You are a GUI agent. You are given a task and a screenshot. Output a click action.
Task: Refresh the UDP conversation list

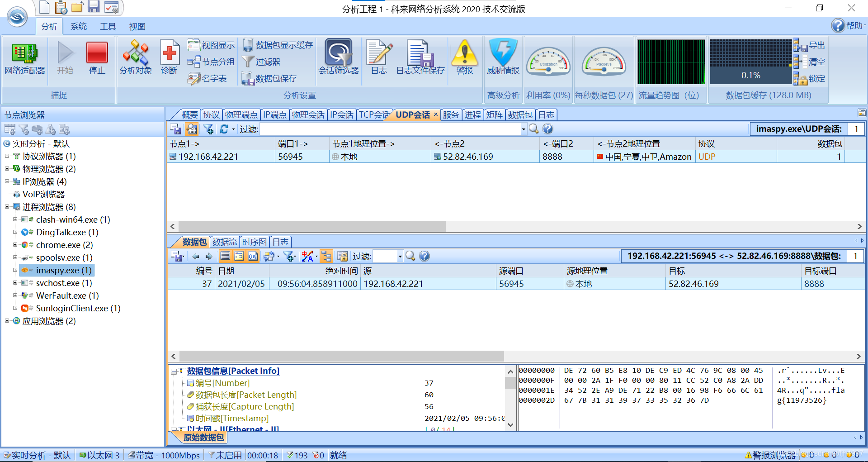[x=224, y=129]
